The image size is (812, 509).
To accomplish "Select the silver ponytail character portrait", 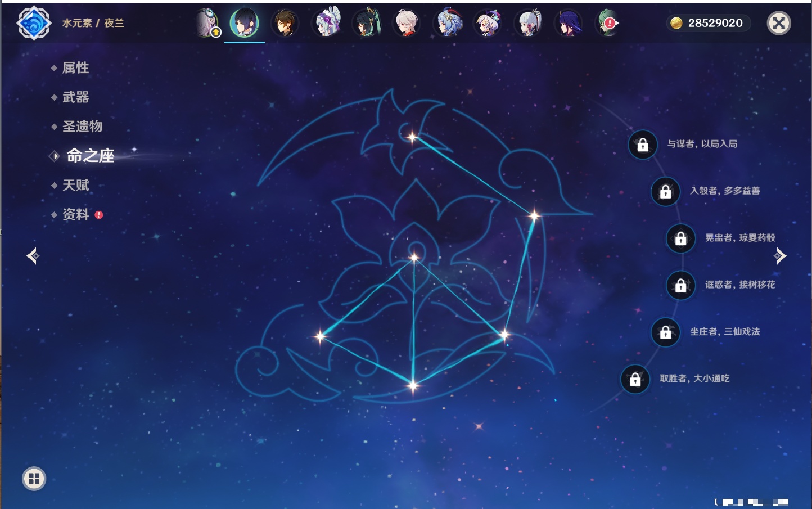I will click(527, 23).
